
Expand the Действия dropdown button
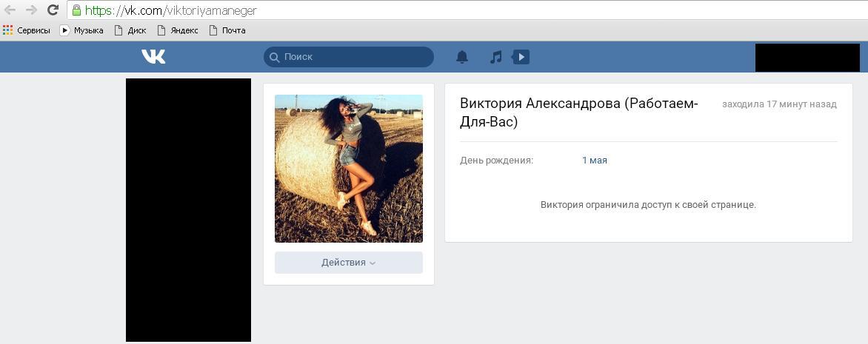click(348, 263)
